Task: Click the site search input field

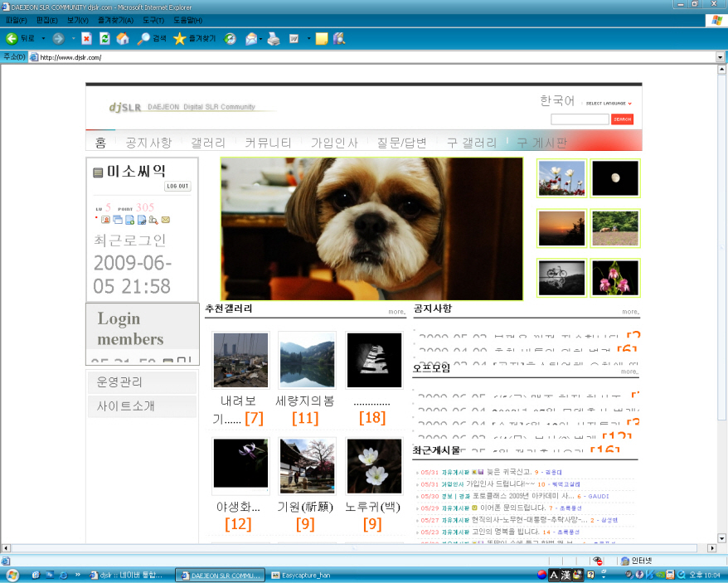Action: tap(579, 119)
